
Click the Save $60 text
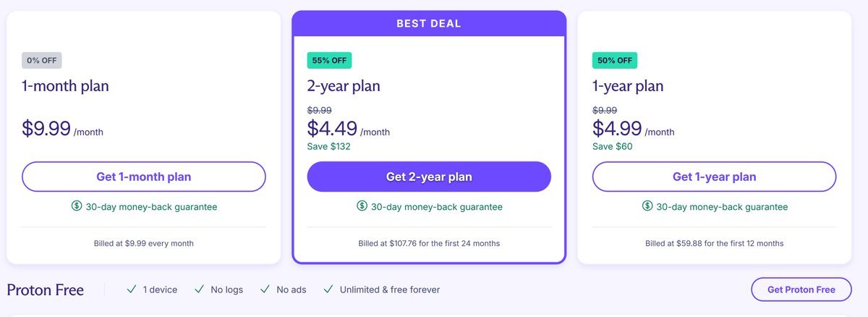click(612, 146)
